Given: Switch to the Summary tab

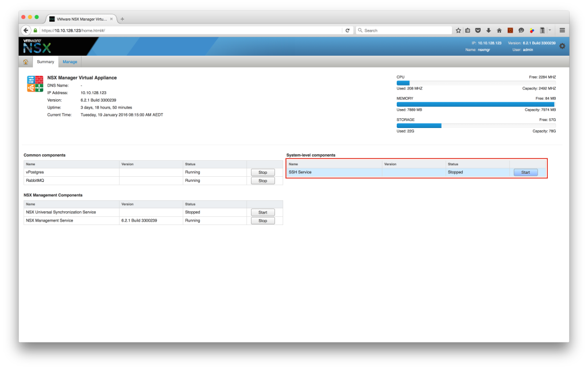Looking at the screenshot, I should point(45,62).
